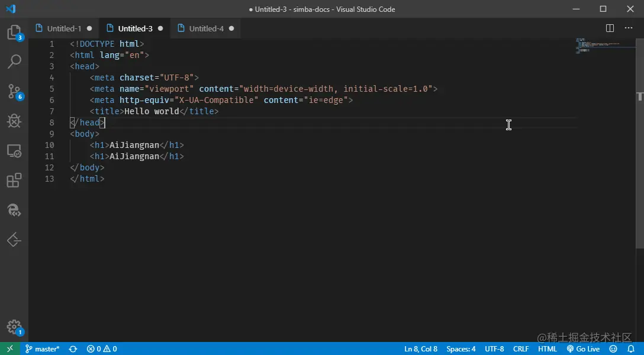This screenshot has height=355, width=644.
Task: Click the "ie=edge" content value
Action: (x=326, y=100)
